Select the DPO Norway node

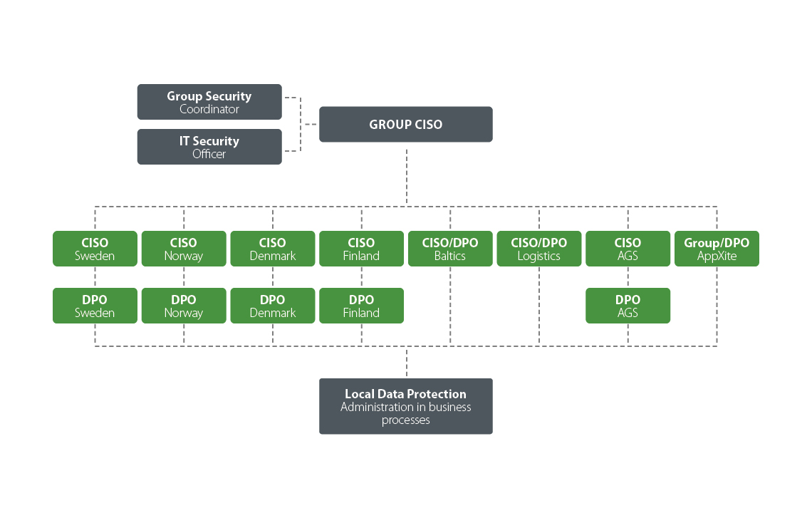click(x=184, y=306)
